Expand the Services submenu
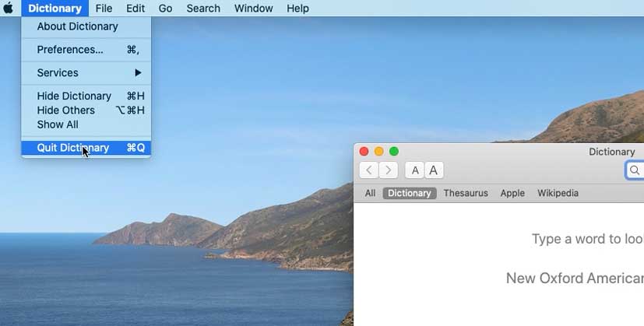 [x=86, y=72]
